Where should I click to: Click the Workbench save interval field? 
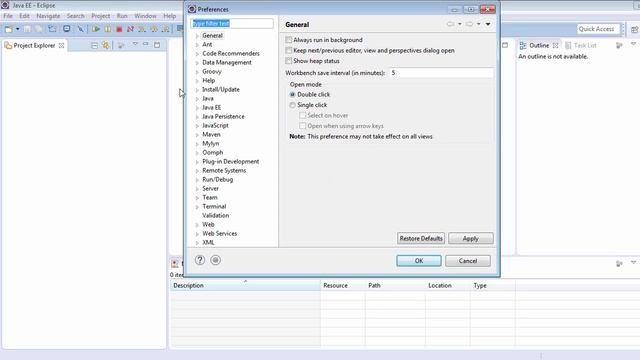(441, 73)
